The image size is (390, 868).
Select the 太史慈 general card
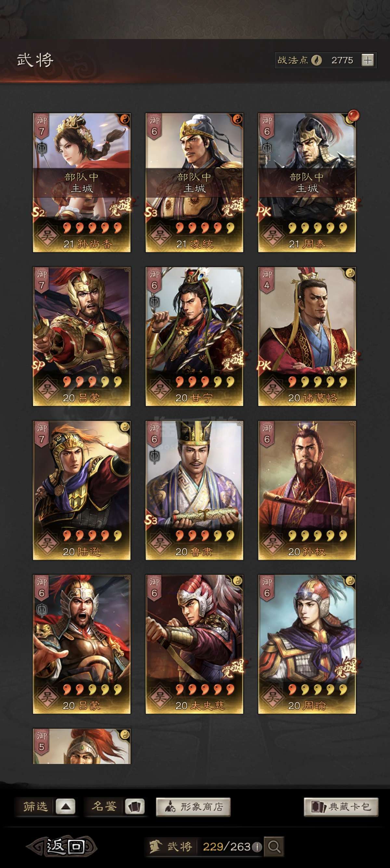pyautogui.click(x=194, y=644)
